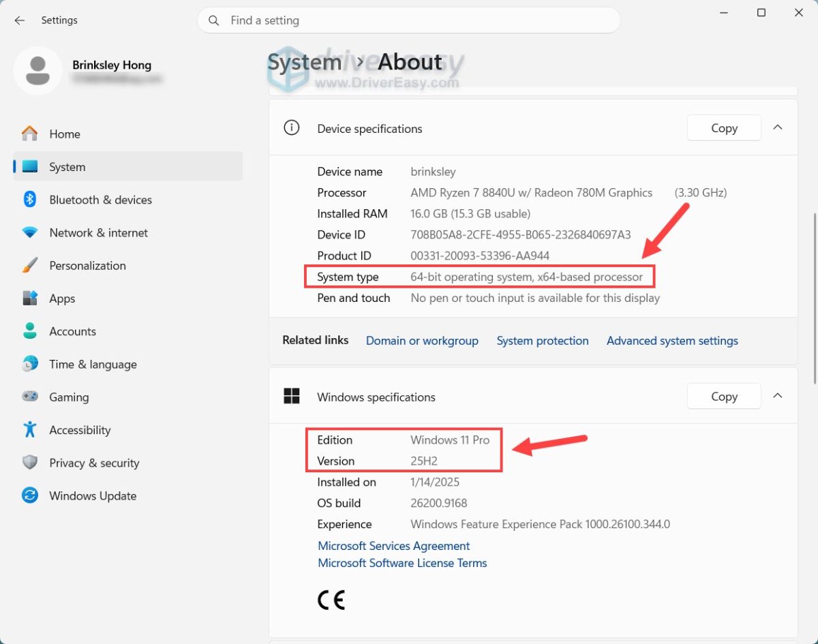Viewport: 818px width, 644px height.
Task: Click the System monitor icon
Action: tap(29, 166)
